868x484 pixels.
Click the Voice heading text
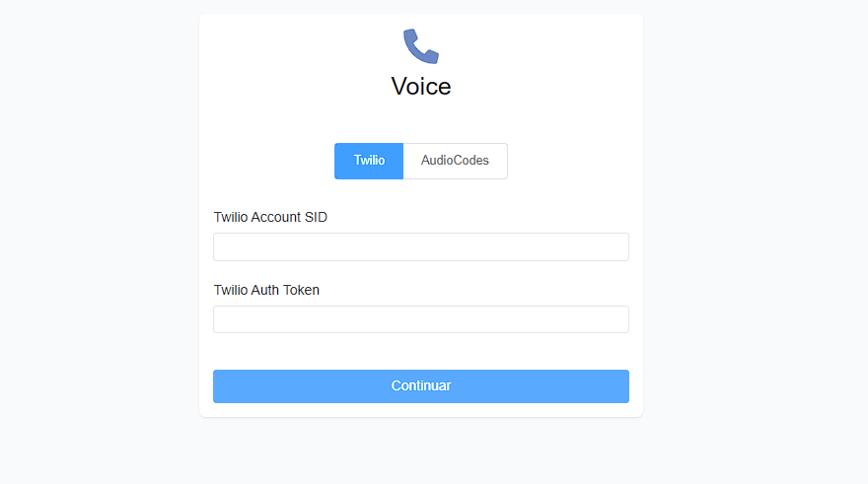(421, 87)
